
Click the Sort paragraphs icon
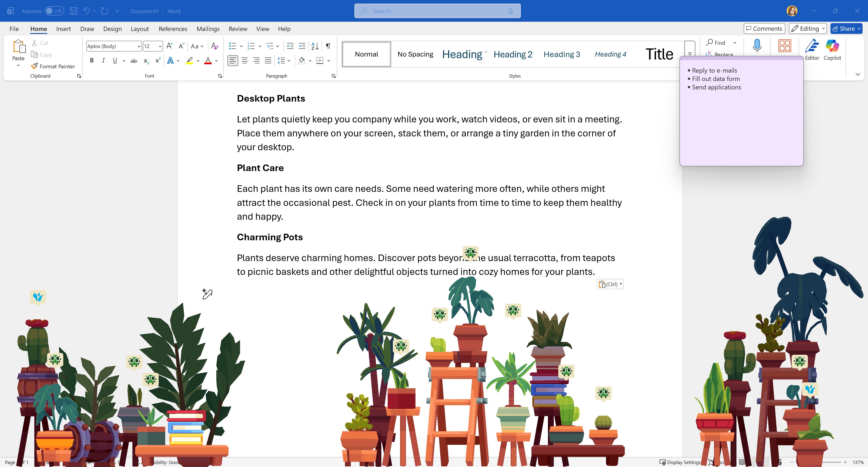[x=315, y=46]
